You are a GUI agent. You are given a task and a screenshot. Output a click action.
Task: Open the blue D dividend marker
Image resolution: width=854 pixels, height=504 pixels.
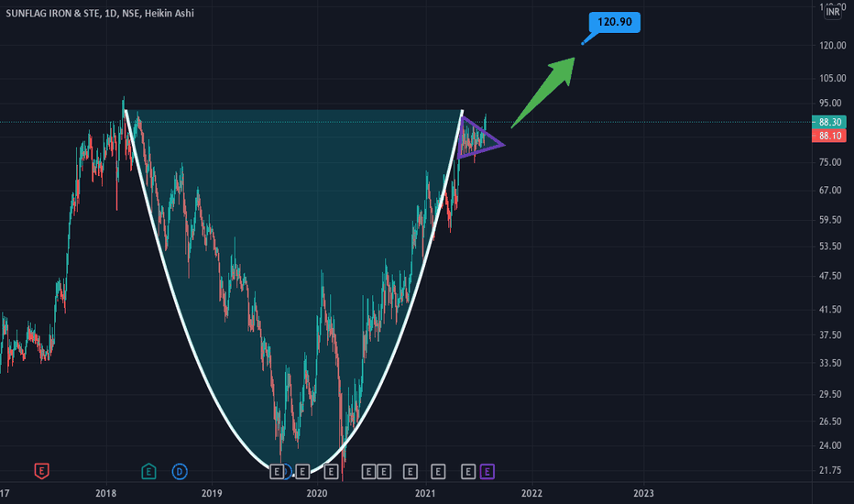click(180, 471)
